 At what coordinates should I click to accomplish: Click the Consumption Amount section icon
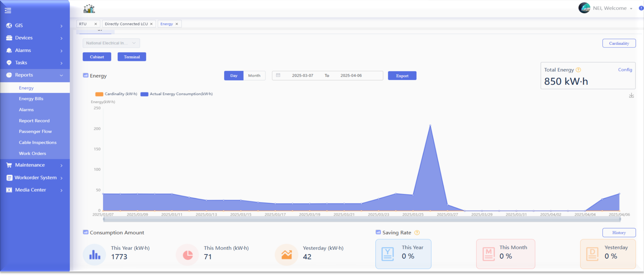[x=85, y=232]
